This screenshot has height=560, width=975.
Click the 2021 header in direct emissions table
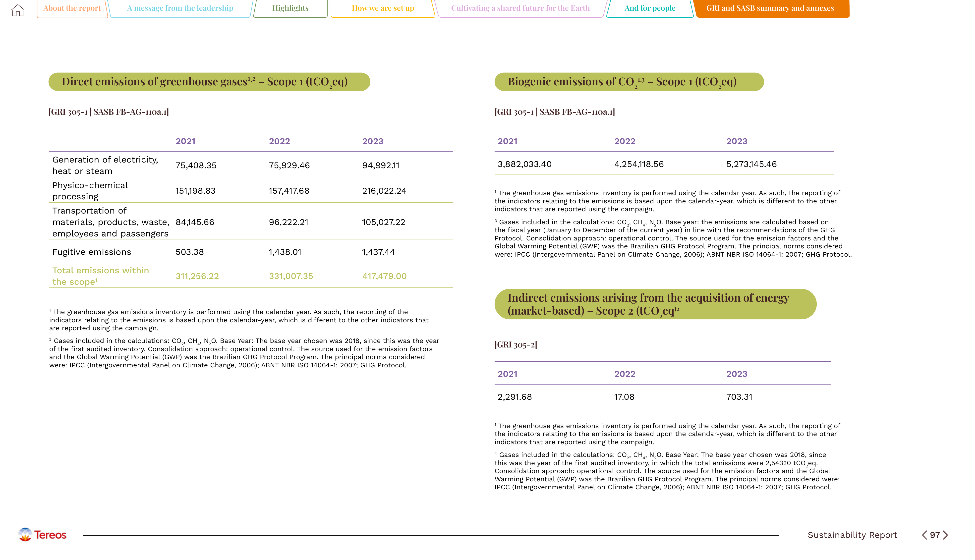(x=185, y=141)
